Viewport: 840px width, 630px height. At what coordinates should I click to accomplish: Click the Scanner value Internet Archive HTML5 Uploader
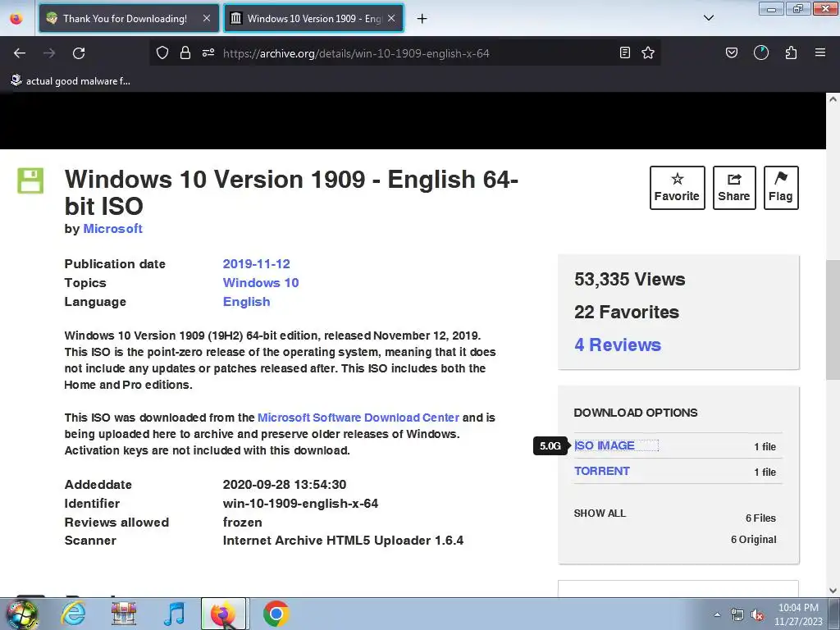344,541
